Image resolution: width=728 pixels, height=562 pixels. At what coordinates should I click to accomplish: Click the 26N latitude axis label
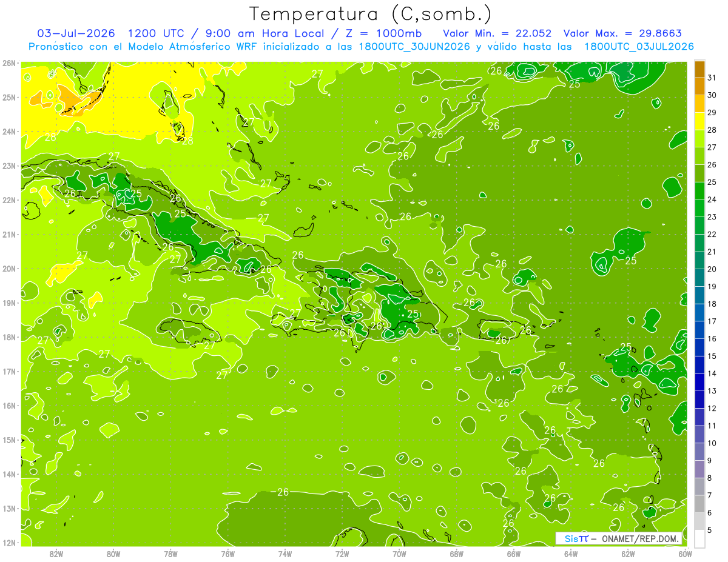tap(8, 63)
